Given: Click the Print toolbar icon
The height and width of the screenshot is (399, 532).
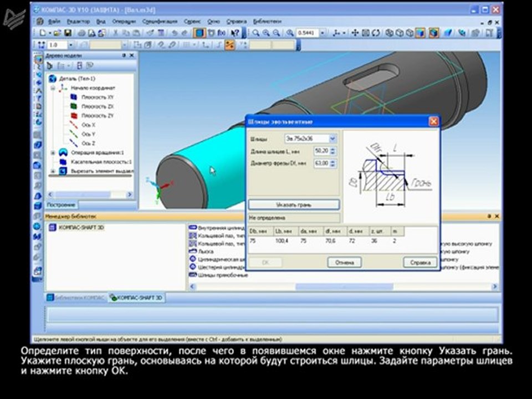Looking at the screenshot, I should [x=81, y=33].
